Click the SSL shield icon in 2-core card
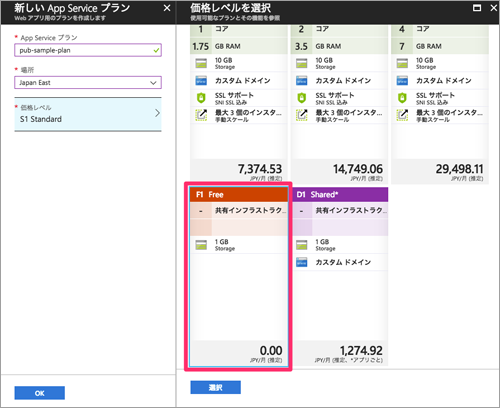Screen dimensions: 500x408 [302, 98]
